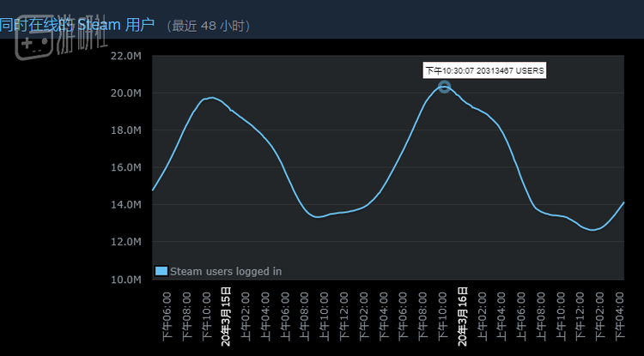The height and width of the screenshot is (356, 644).
Task: Click the 'Steam users logged in' legend label
Action: pyautogui.click(x=225, y=271)
